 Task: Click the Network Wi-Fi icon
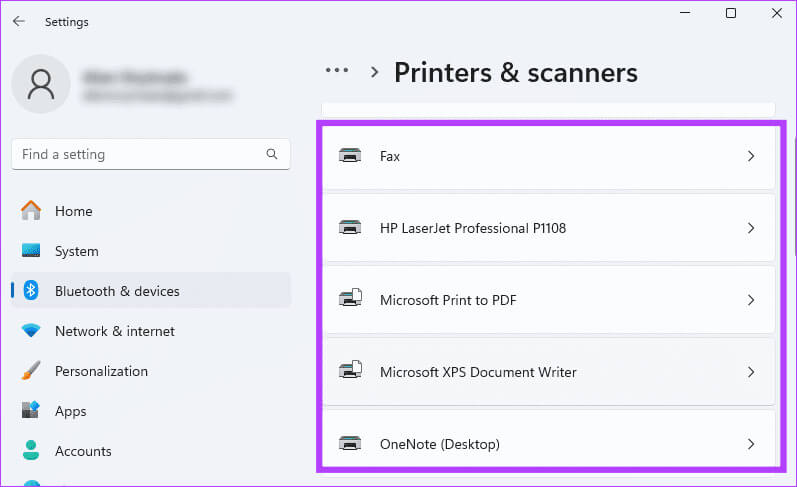[x=31, y=331]
